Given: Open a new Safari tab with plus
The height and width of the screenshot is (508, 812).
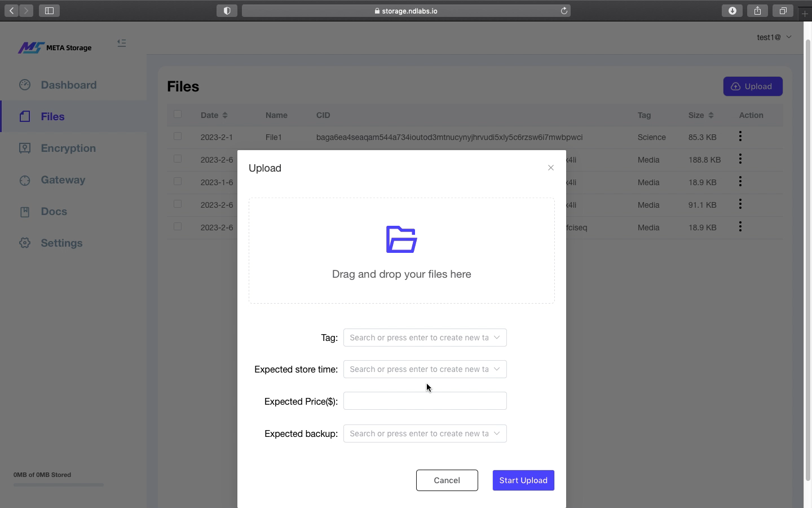Looking at the screenshot, I should (805, 13).
